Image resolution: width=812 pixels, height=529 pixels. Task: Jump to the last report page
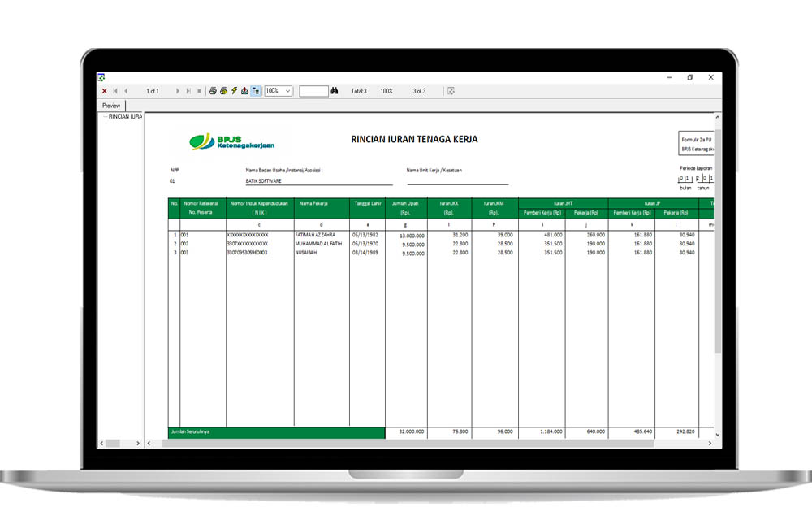[x=188, y=91]
